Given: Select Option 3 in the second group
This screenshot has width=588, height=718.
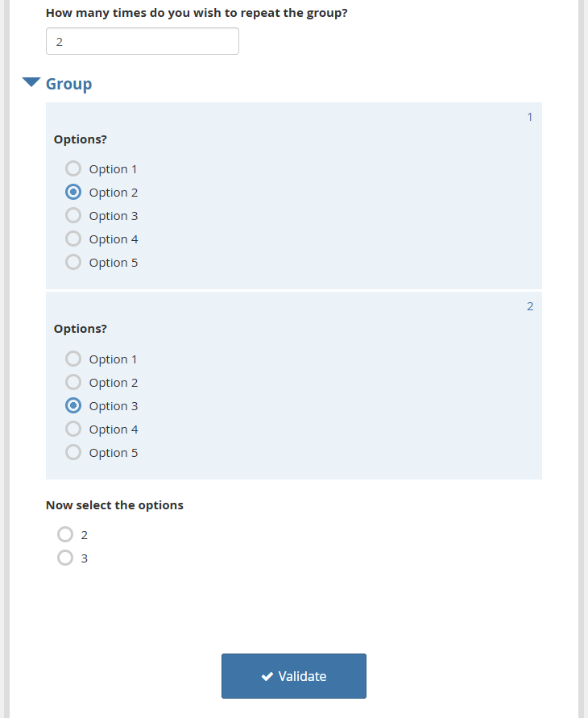Looking at the screenshot, I should (72, 405).
